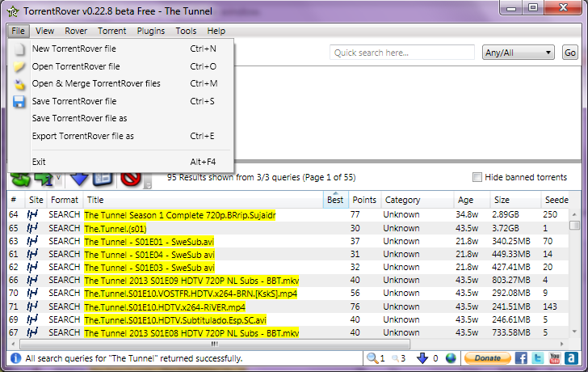This screenshot has width=588, height=372.
Task: Sort by the Title column header
Action: (203, 200)
